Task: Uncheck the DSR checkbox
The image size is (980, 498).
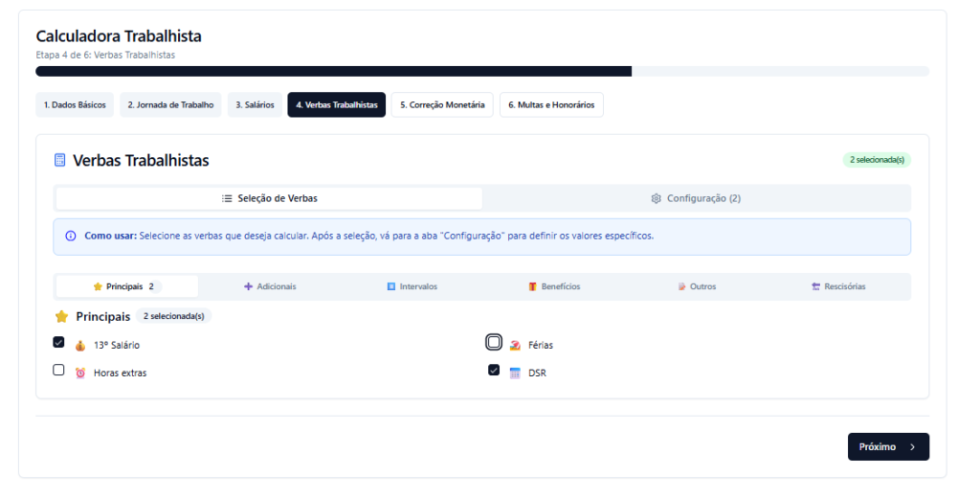Action: tap(494, 371)
